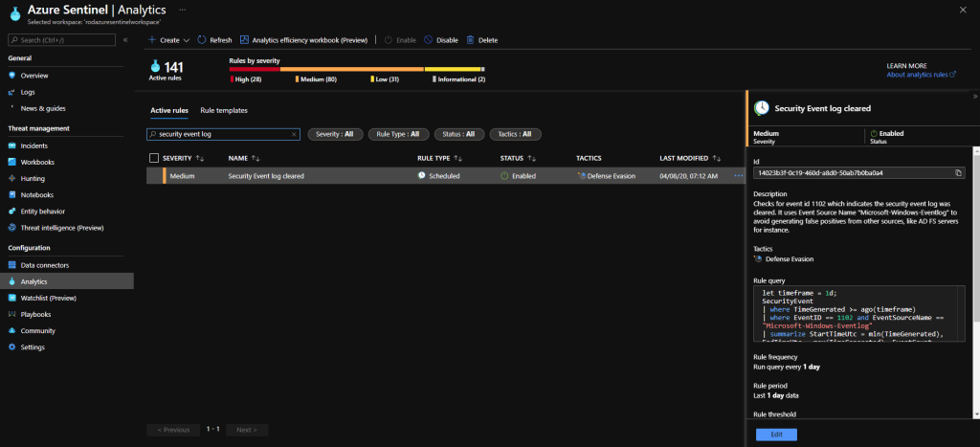Sort by the LAST MODIFIED column
The image size is (980, 447).
pos(690,158)
